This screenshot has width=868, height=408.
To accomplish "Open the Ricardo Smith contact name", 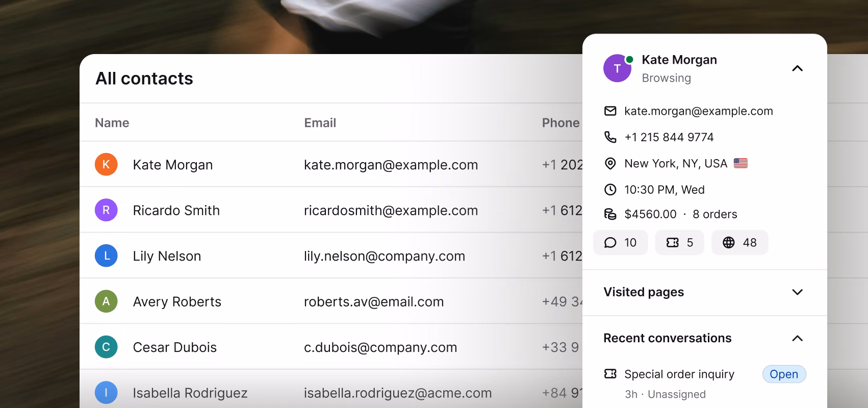I will tap(176, 210).
